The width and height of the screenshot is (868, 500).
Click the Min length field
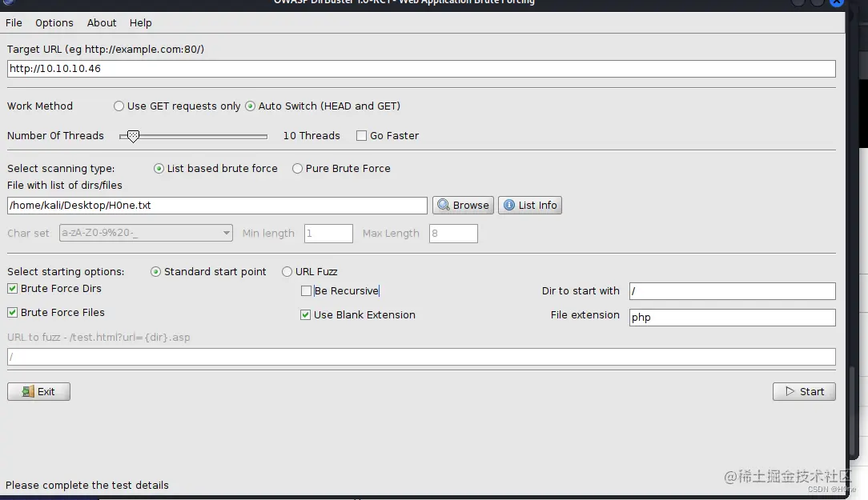point(328,234)
